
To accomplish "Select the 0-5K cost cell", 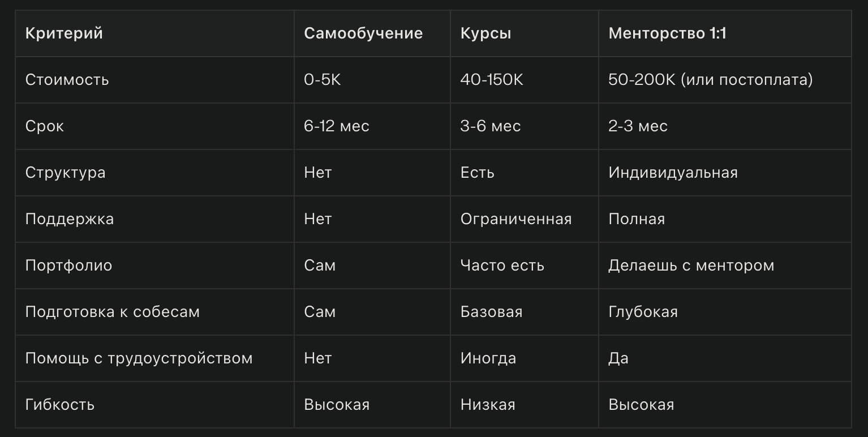I will [322, 80].
